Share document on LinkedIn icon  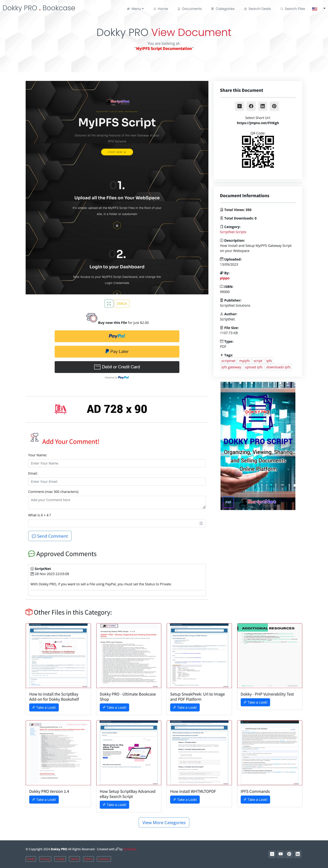263,106
